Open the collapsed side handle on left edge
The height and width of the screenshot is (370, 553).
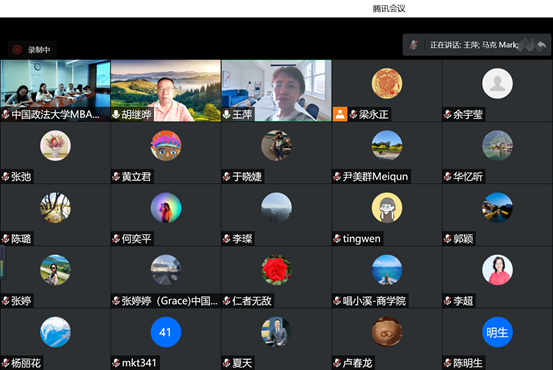click(x=2, y=262)
